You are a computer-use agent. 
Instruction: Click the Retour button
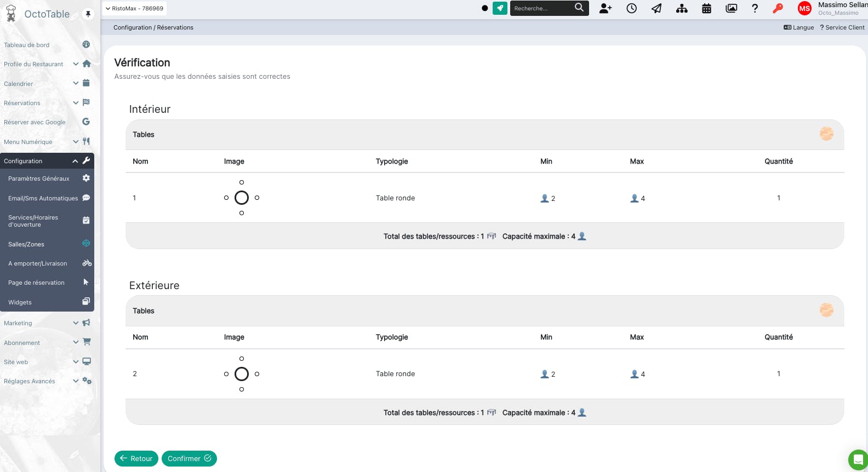pyautogui.click(x=136, y=458)
